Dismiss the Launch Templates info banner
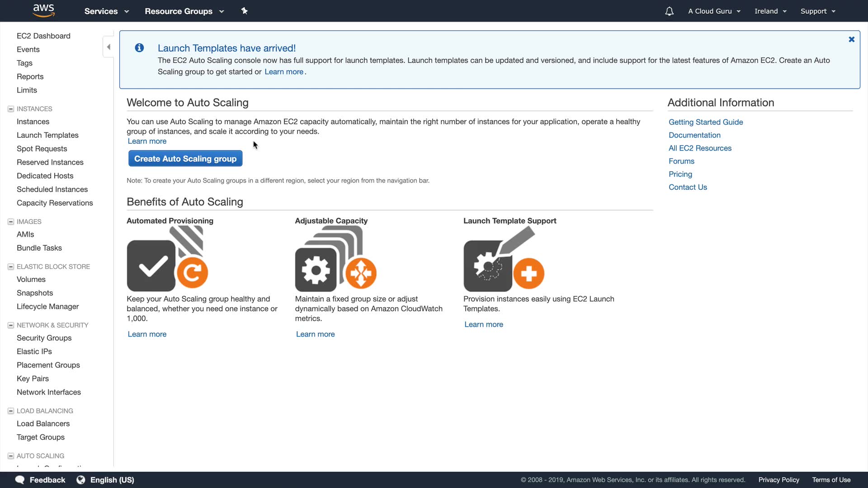 [851, 39]
